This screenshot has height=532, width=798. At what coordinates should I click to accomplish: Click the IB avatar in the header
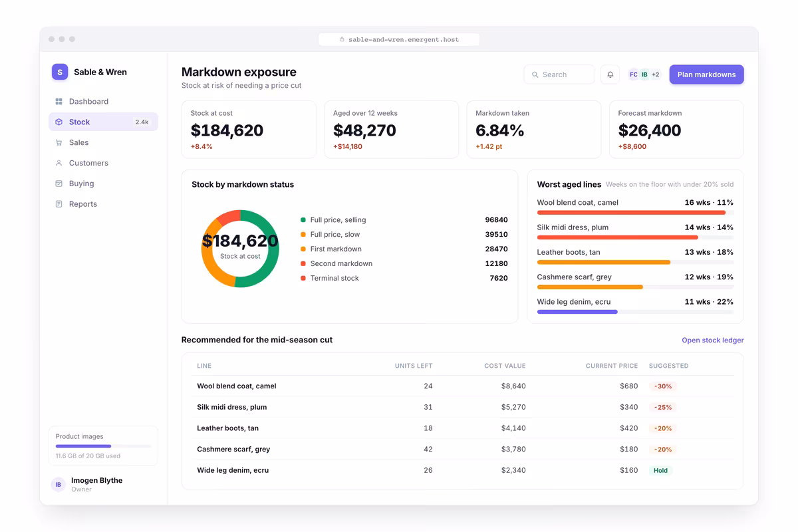[644, 74]
